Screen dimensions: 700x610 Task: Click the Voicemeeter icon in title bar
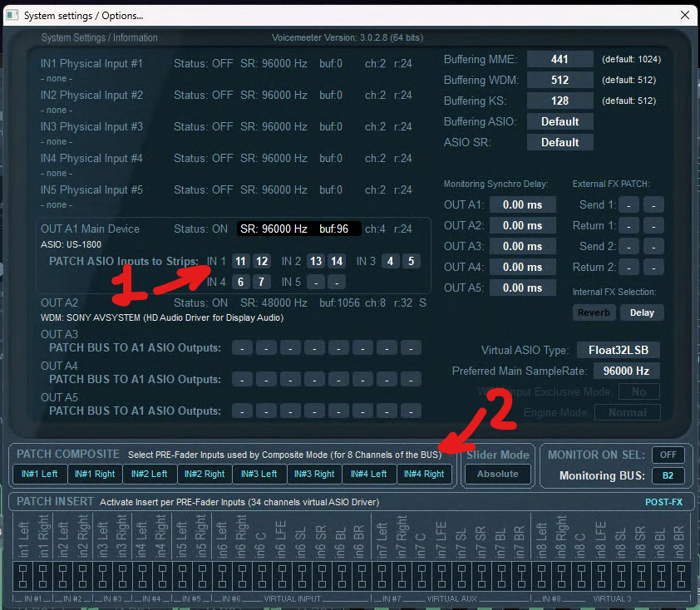[12, 15]
